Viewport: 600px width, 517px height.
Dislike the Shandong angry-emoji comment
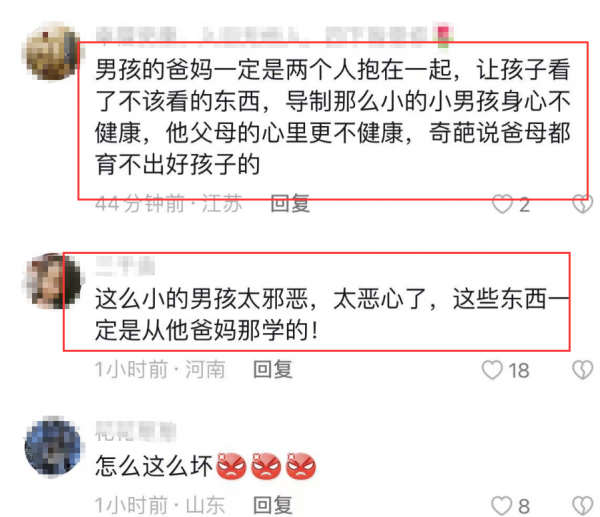click(583, 506)
